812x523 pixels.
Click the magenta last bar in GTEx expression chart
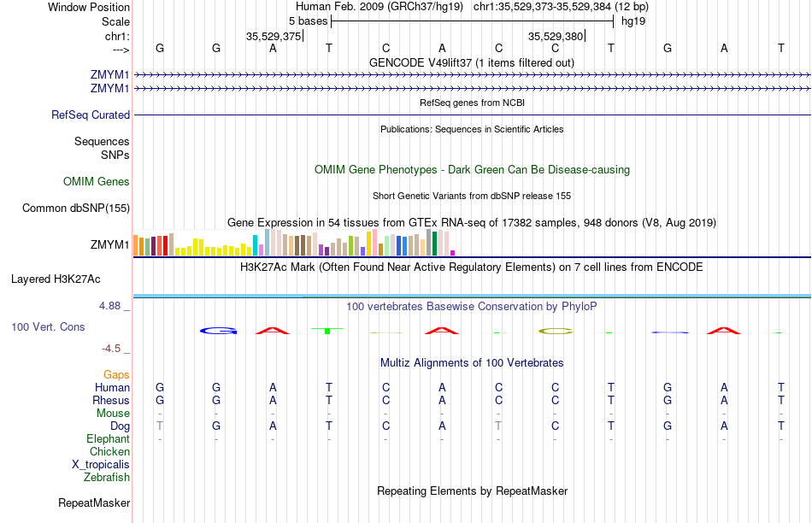453,253
